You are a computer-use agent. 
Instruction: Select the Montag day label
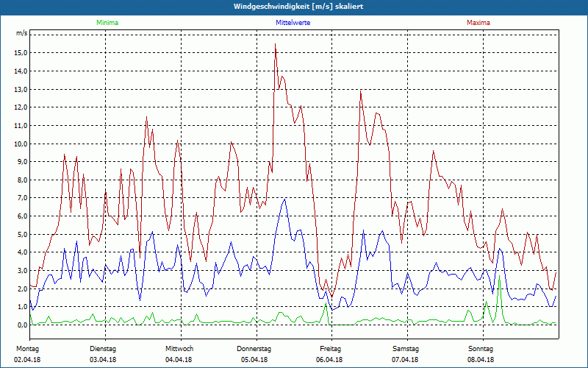(26, 348)
